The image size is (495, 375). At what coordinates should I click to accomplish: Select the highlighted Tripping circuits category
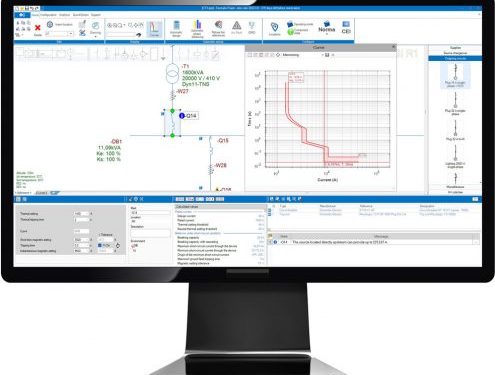click(x=455, y=59)
